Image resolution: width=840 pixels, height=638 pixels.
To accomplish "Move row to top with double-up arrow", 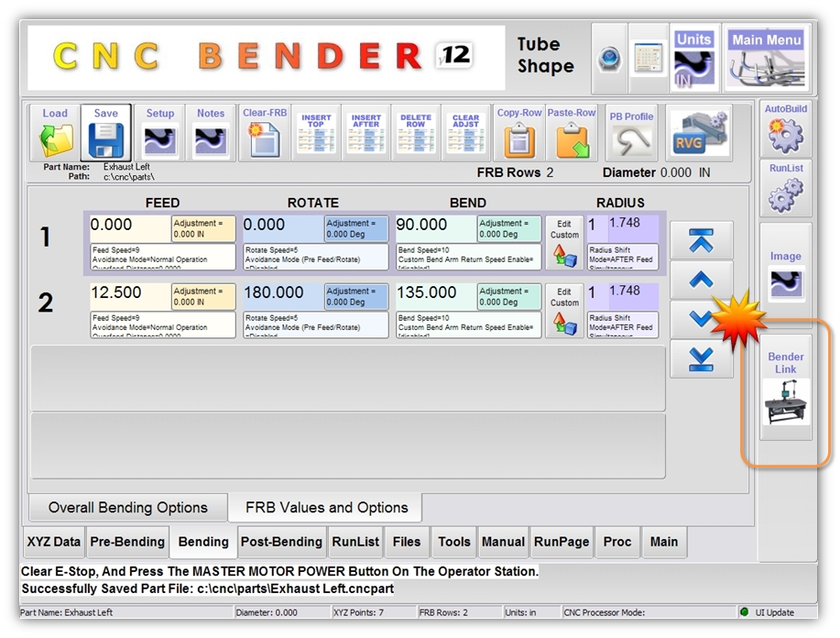I will [x=701, y=239].
